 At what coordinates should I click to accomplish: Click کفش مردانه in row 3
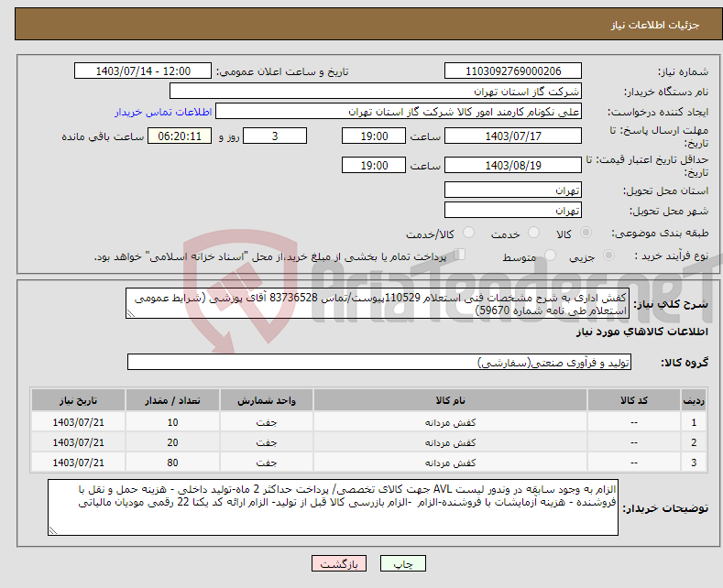[450, 463]
